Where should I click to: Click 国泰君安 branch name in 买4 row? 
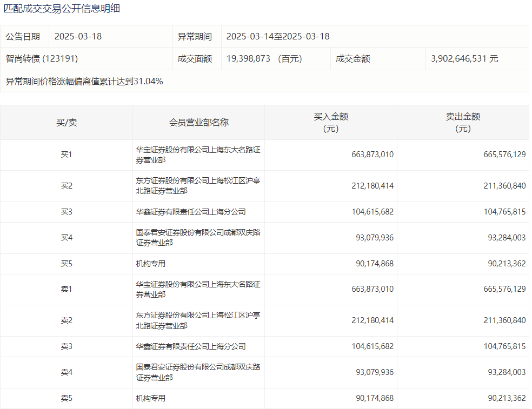pyautogui.click(x=198, y=237)
